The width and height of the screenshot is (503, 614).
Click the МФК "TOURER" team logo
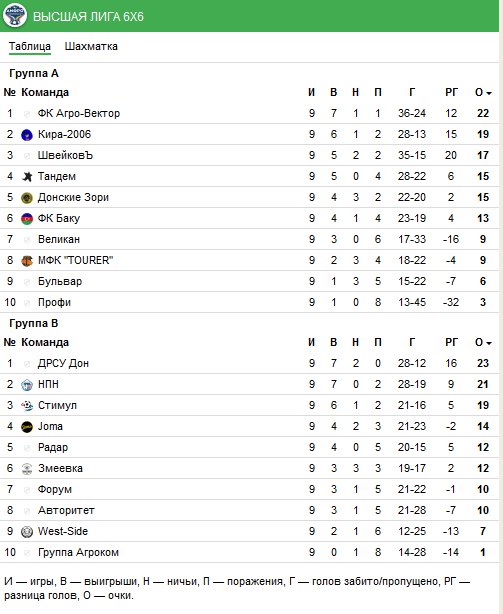click(27, 261)
